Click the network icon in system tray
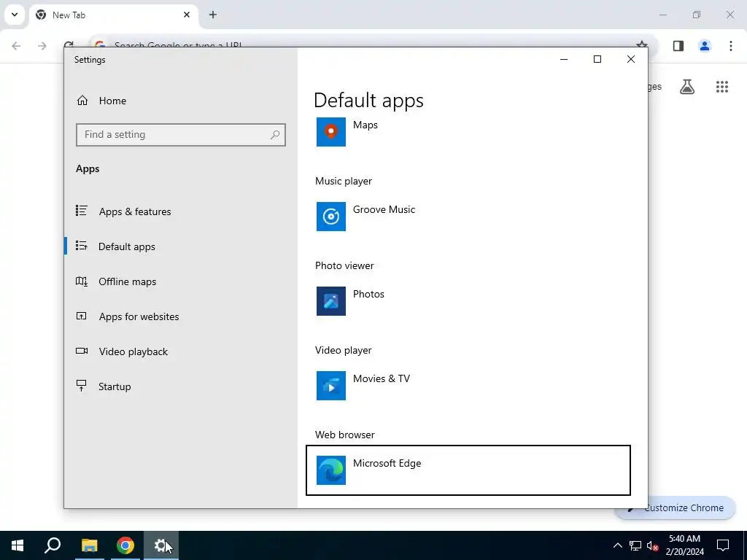 [635, 545]
